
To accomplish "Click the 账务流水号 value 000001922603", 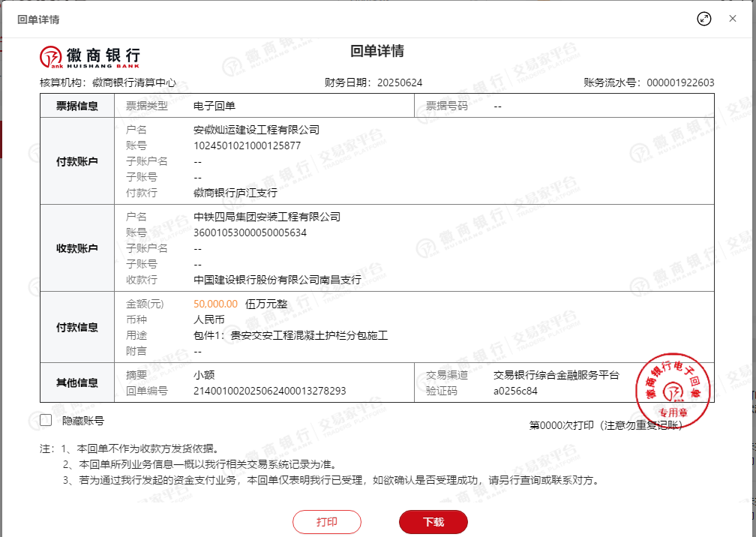I will point(680,82).
